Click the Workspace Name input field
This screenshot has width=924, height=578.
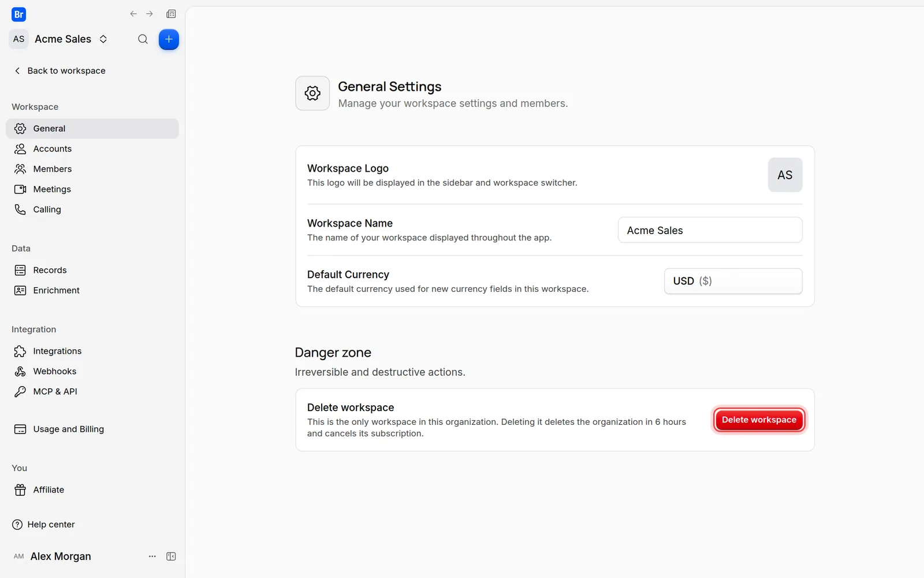coord(710,230)
